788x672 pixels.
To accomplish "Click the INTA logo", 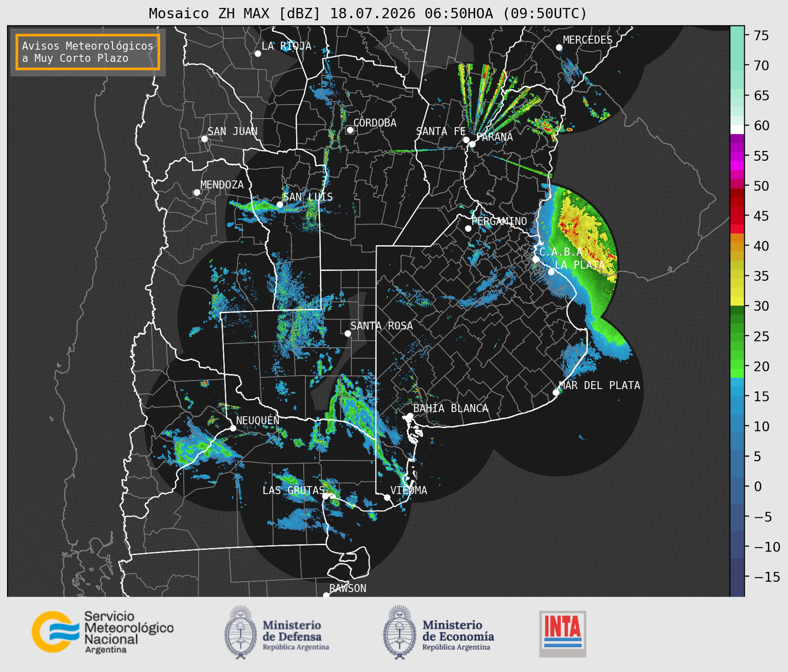I will [562, 634].
